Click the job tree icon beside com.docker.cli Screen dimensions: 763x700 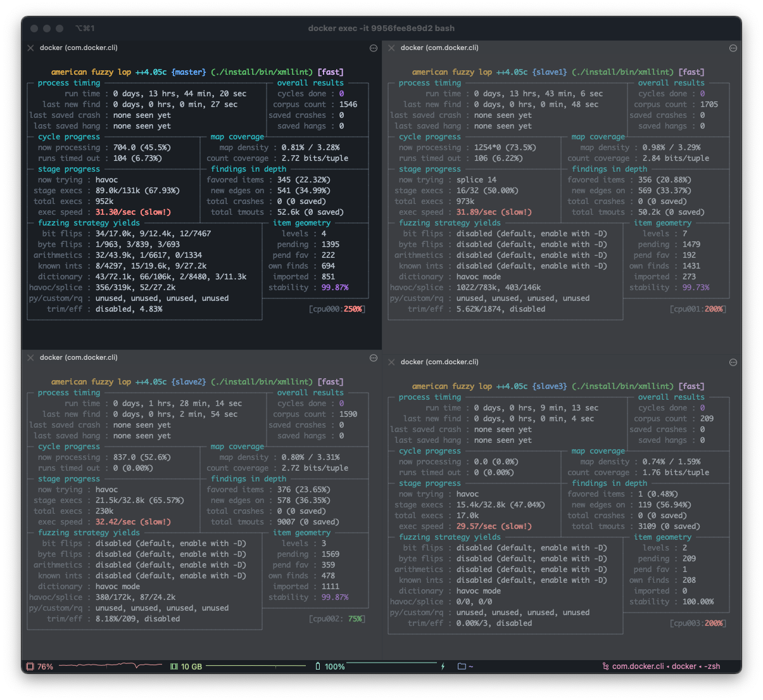click(x=605, y=666)
